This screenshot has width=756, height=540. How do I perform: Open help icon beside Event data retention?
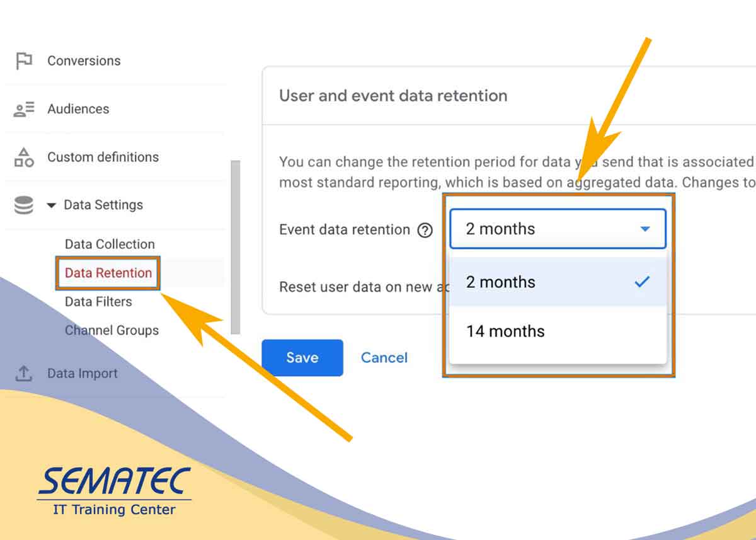(425, 230)
